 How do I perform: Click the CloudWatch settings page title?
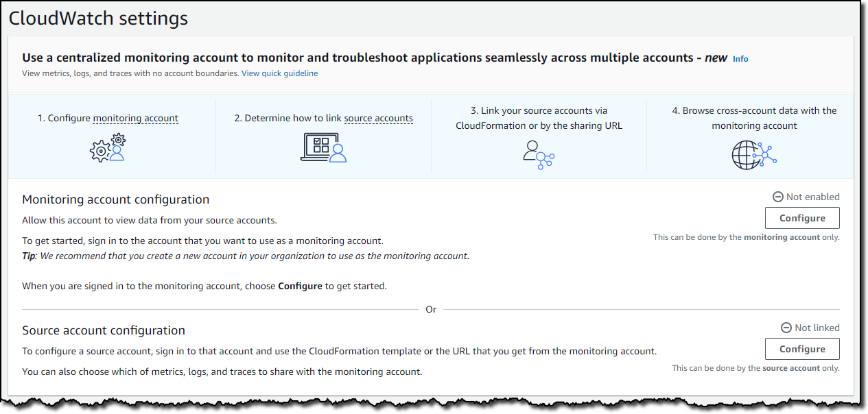98,19
